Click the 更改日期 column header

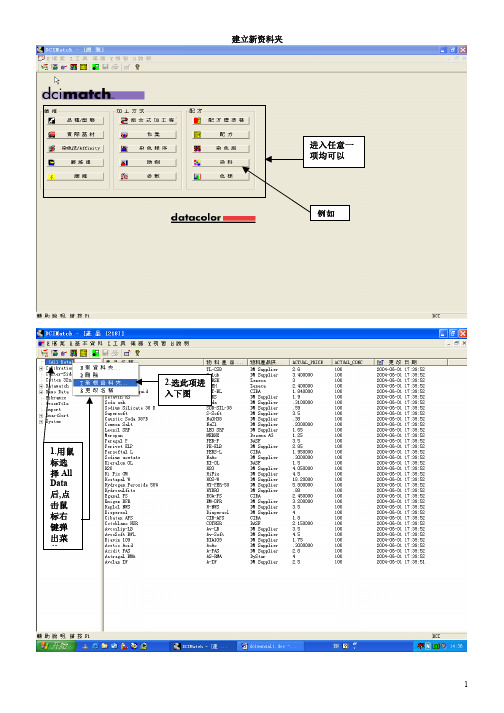[x=411, y=362]
